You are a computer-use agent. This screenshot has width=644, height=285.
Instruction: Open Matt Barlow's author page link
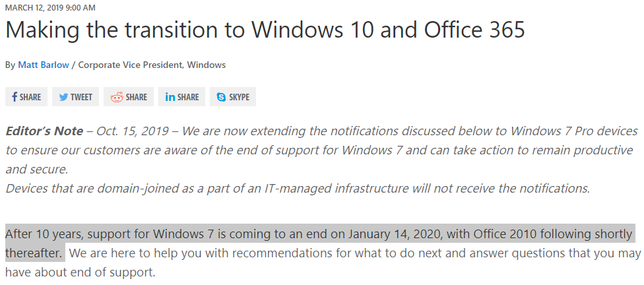[43, 65]
